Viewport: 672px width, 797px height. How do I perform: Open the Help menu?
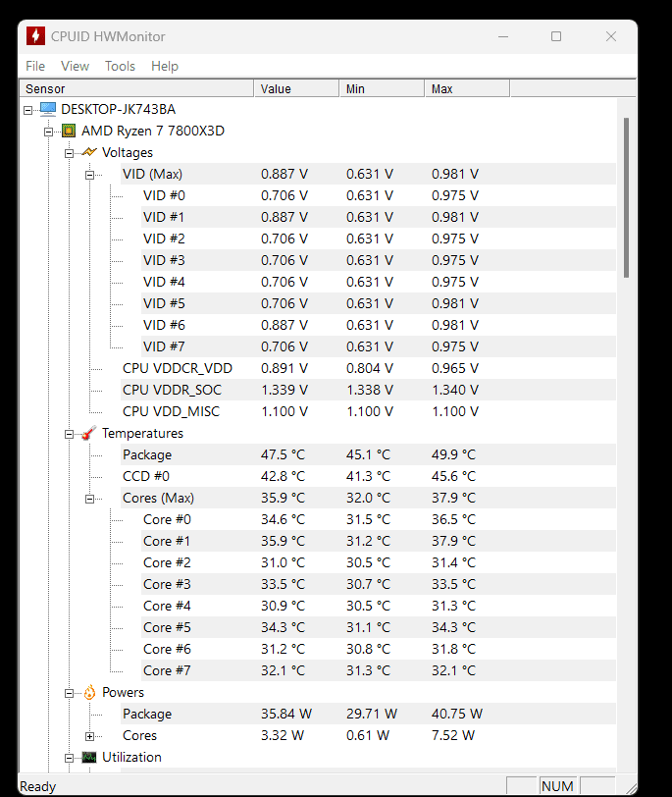tap(165, 66)
